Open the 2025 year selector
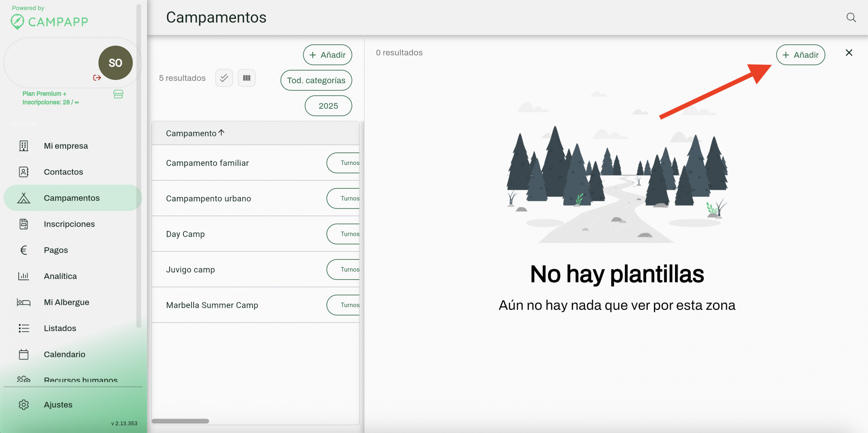The image size is (868, 433). (328, 106)
